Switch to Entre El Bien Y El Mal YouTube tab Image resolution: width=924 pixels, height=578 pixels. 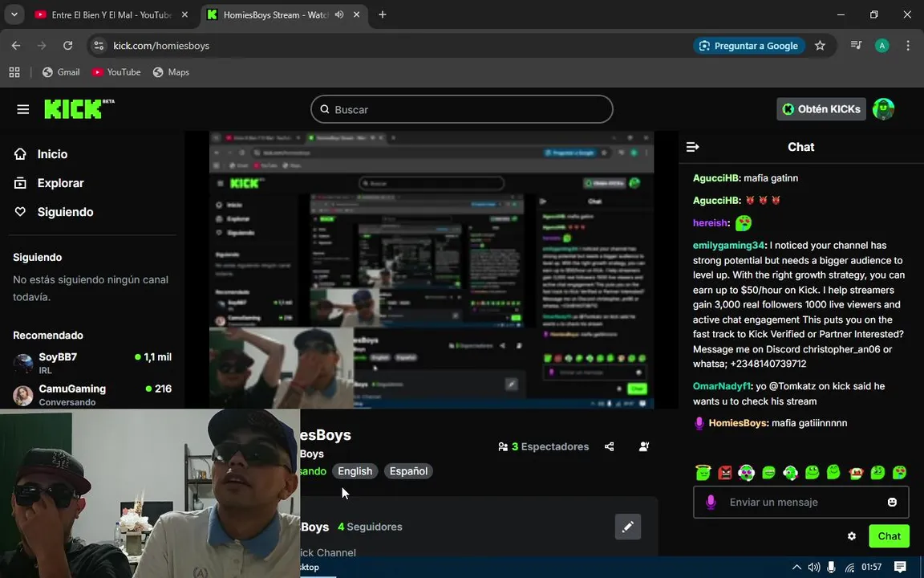[111, 14]
